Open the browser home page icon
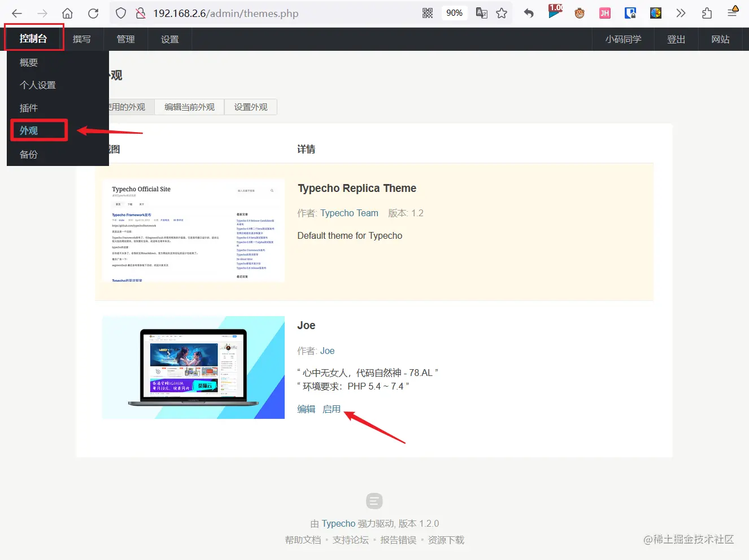 pos(67,13)
